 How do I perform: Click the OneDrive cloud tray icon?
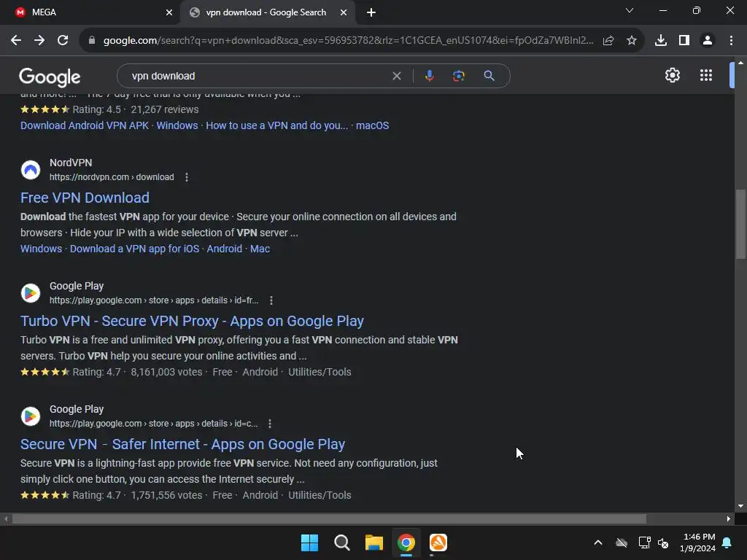(x=622, y=542)
